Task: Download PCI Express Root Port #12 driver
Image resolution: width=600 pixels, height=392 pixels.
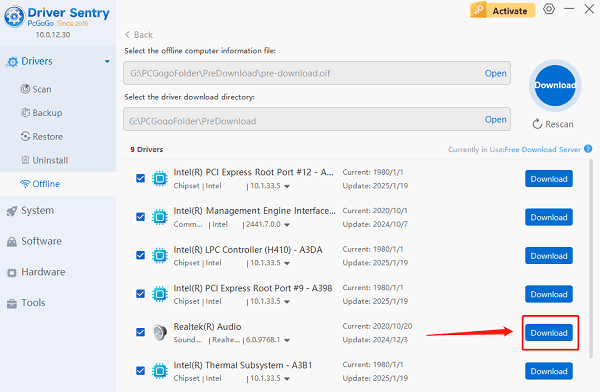Action: [549, 179]
